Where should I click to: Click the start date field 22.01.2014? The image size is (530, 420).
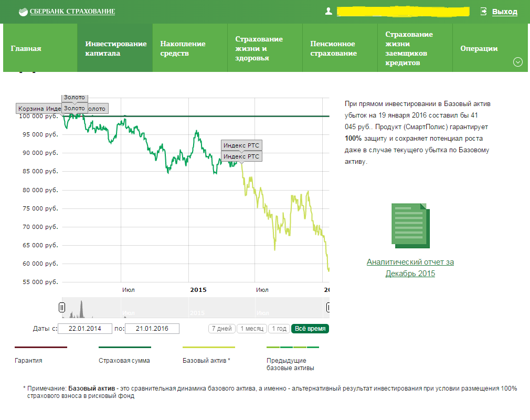click(85, 329)
